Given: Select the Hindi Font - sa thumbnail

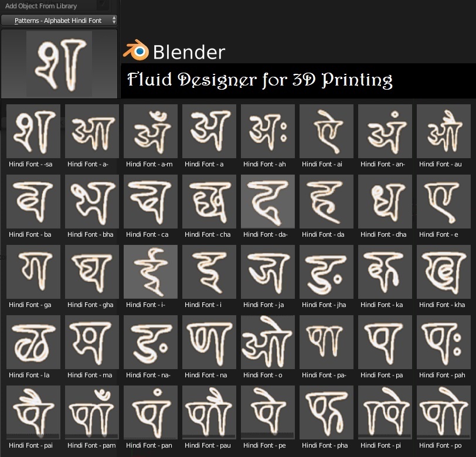Looking at the screenshot, I should 33,131.
